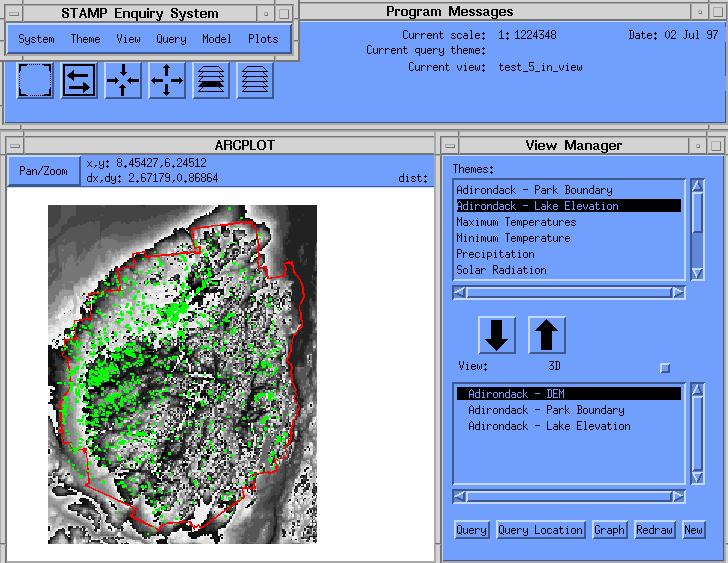Open STAMP Enquiry System window menu button
The image size is (728, 563).
pyautogui.click(x=14, y=14)
